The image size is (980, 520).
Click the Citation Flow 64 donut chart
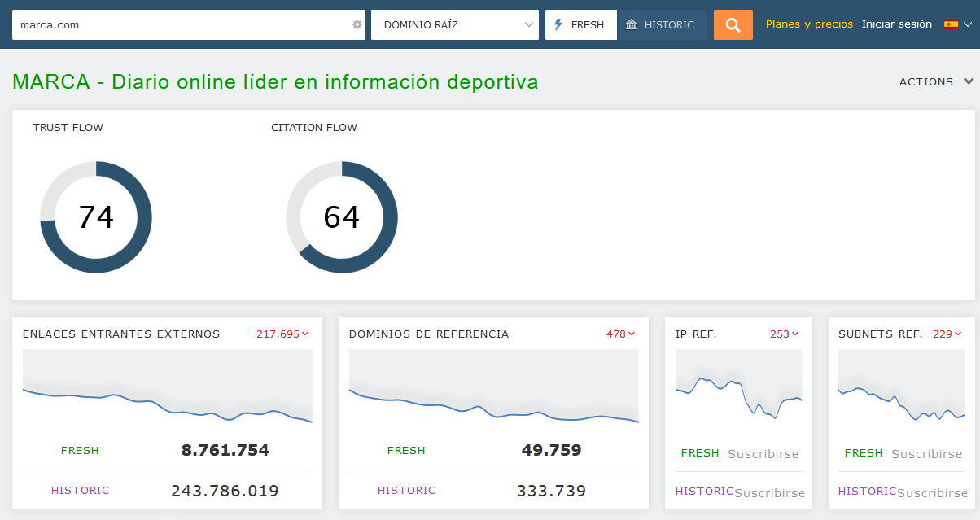[x=342, y=217]
